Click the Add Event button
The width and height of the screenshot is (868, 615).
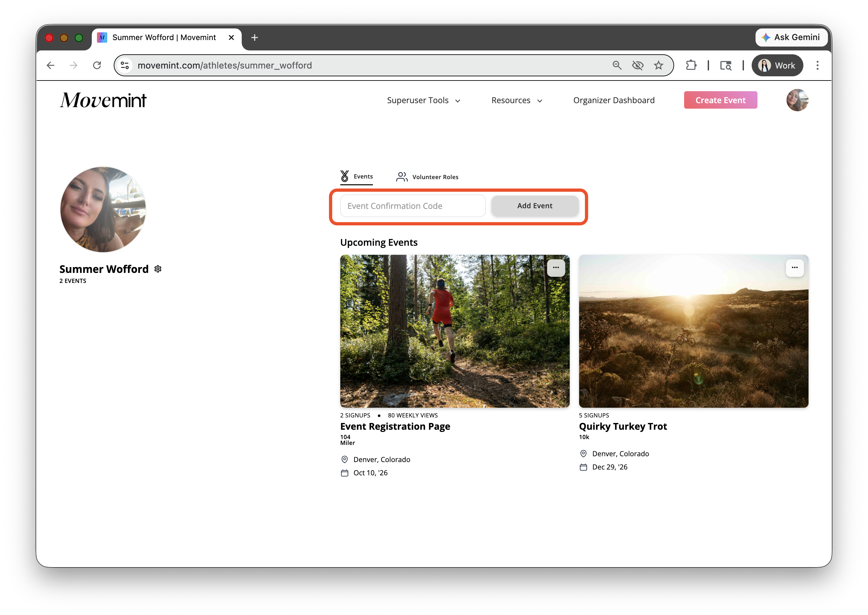point(535,206)
